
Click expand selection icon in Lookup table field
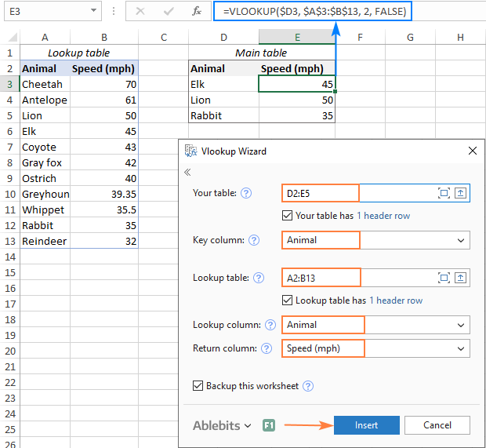pos(444,278)
